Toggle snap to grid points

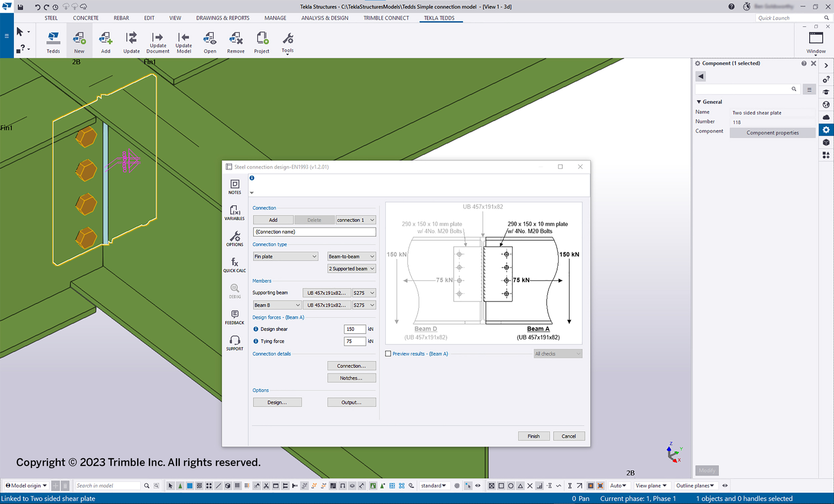(238, 485)
